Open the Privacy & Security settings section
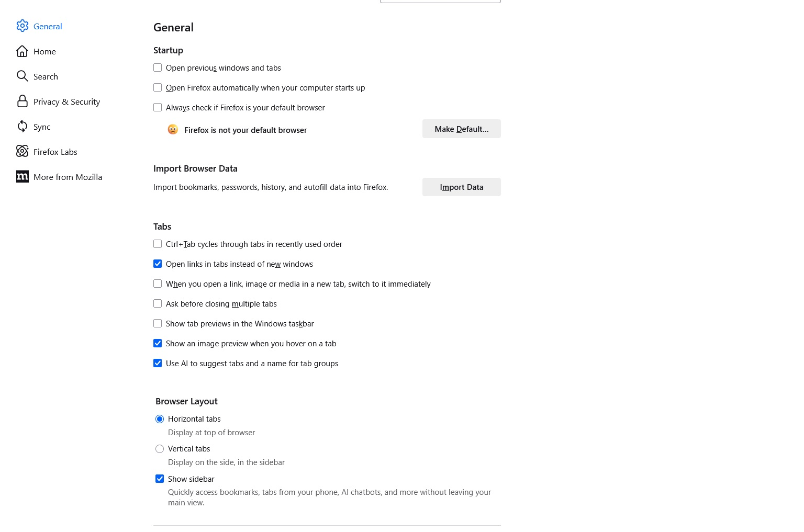Screen dimensions: 804x532 click(66, 101)
